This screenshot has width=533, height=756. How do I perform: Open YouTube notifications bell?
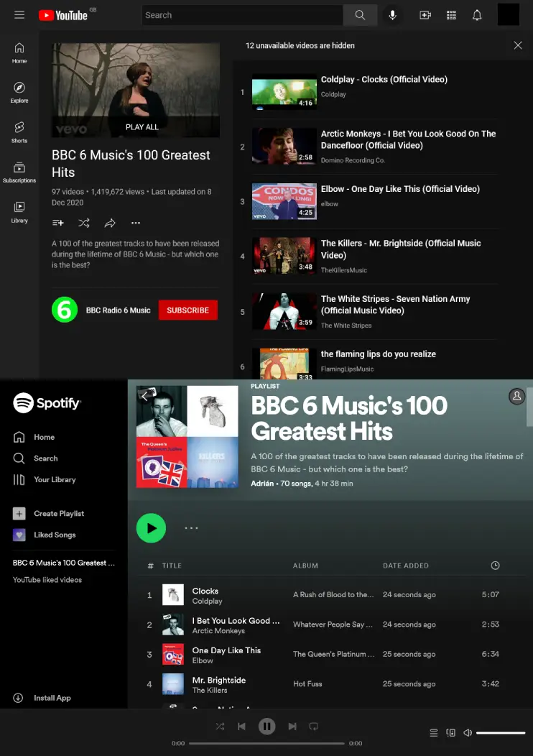click(x=477, y=15)
